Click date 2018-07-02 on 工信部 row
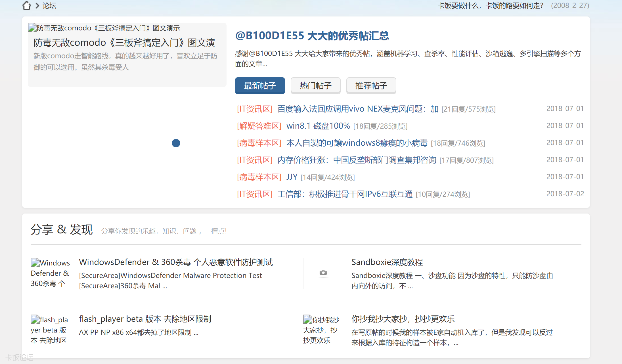This screenshot has height=364, width=622. click(x=565, y=194)
